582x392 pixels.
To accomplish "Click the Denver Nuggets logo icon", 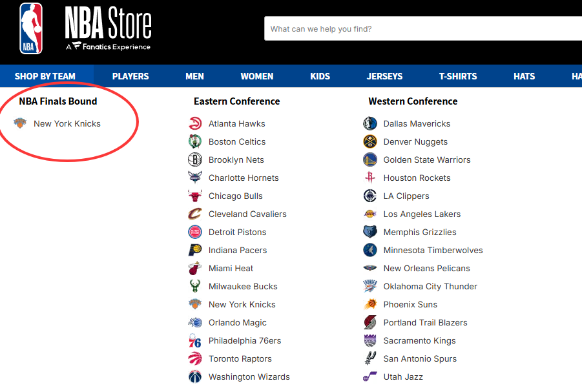I will (x=370, y=141).
